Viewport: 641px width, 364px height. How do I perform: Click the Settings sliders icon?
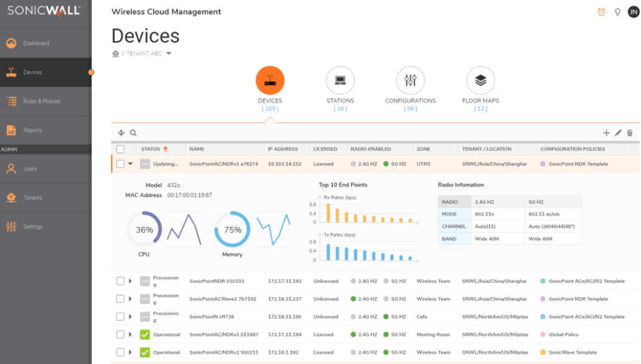pos(11,226)
